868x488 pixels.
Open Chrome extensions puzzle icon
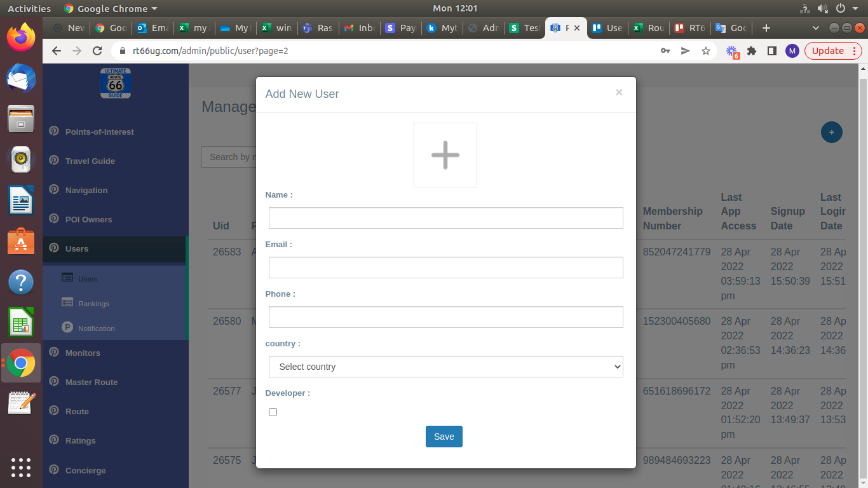pos(752,51)
